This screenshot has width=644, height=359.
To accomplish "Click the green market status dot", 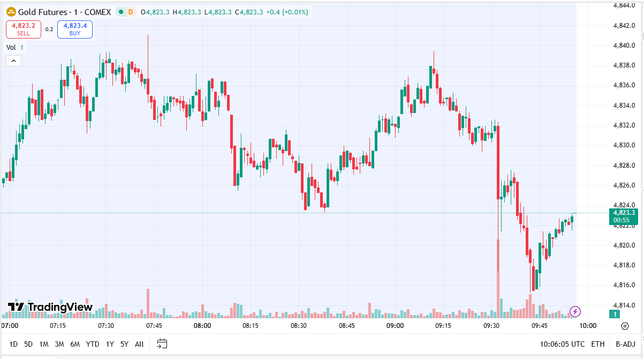I will click(120, 12).
